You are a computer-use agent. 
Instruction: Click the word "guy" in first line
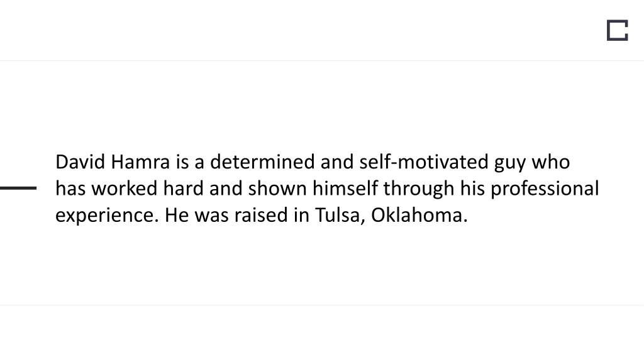tap(509, 163)
